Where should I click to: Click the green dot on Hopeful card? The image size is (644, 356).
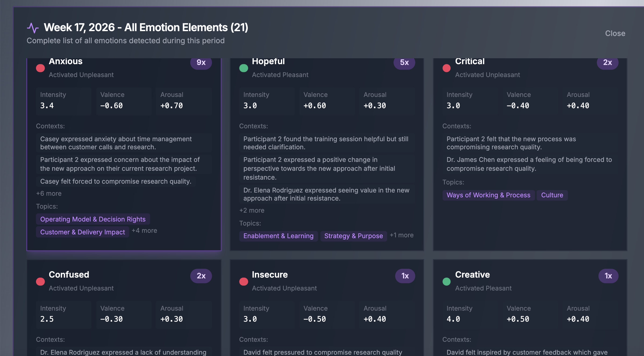coord(244,68)
